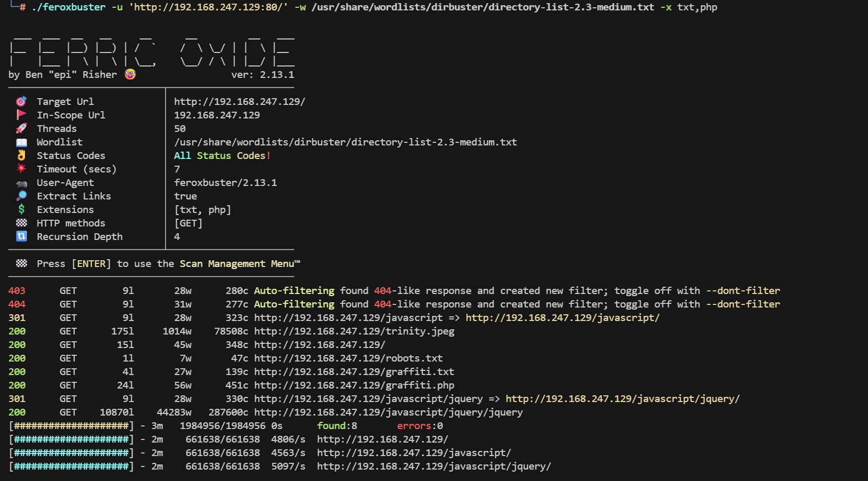Click the yellow javascript/jquery/ redirect target URL
868x481 pixels.
622,398
